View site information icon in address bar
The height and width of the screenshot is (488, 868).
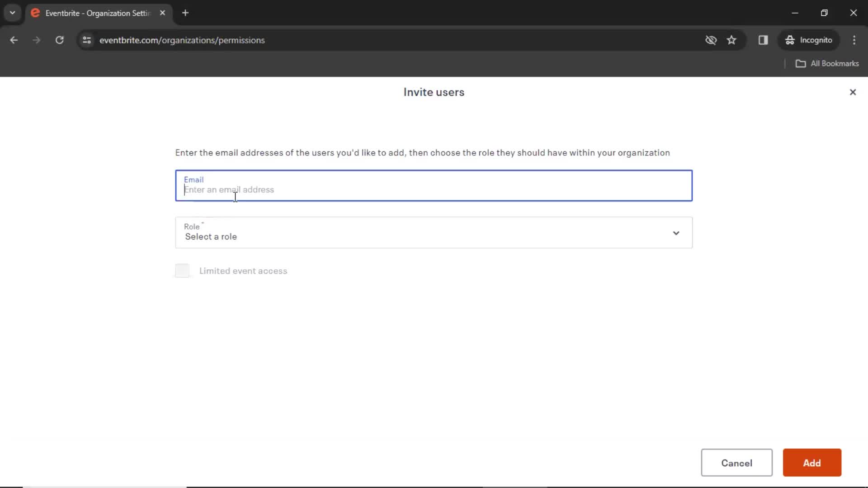point(87,40)
